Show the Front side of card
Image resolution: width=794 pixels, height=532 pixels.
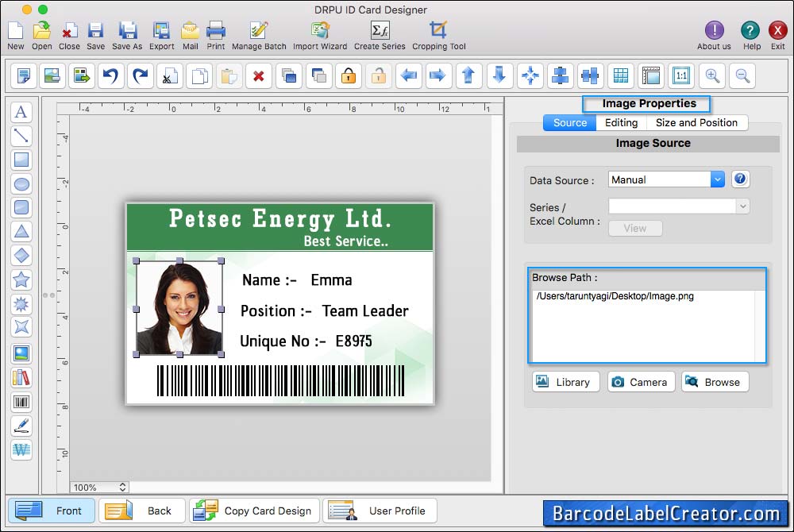click(51, 511)
